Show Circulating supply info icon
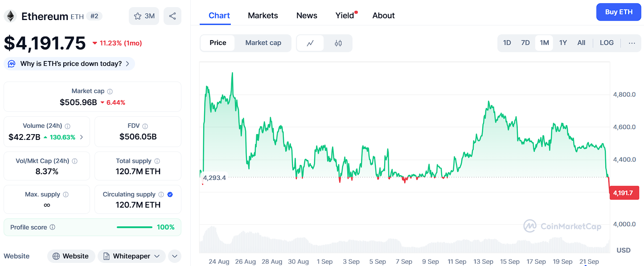This screenshot has height=266, width=644. 161,195
